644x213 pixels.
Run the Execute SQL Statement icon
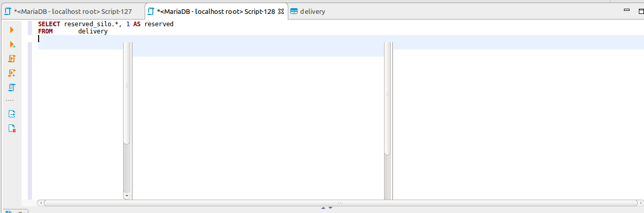pyautogui.click(x=11, y=30)
